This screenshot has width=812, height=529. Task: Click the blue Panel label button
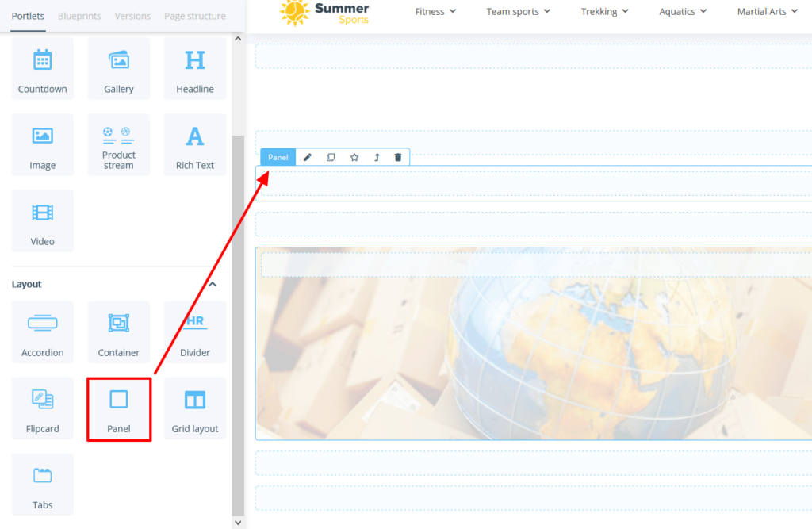tap(278, 157)
